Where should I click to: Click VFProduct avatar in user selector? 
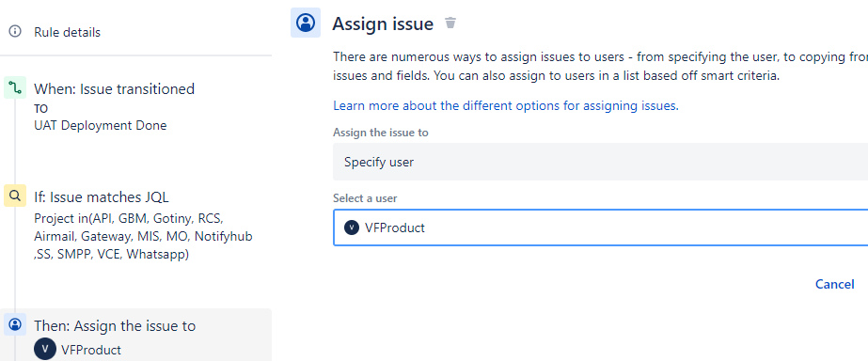point(352,228)
